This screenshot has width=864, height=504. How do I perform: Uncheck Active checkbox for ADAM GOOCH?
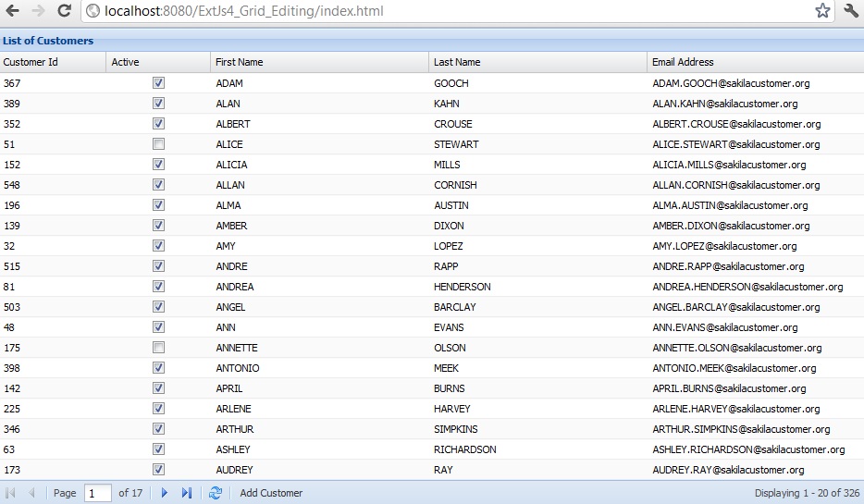[x=158, y=83]
